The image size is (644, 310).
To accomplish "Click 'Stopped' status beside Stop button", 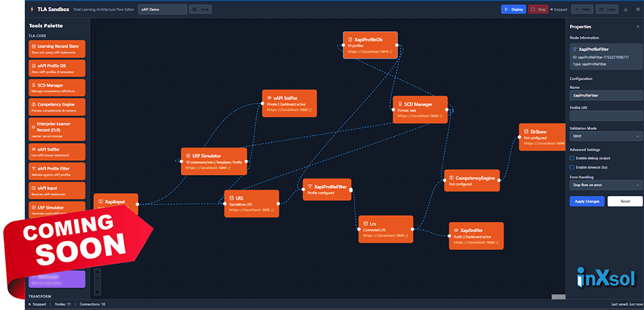I will (x=559, y=9).
